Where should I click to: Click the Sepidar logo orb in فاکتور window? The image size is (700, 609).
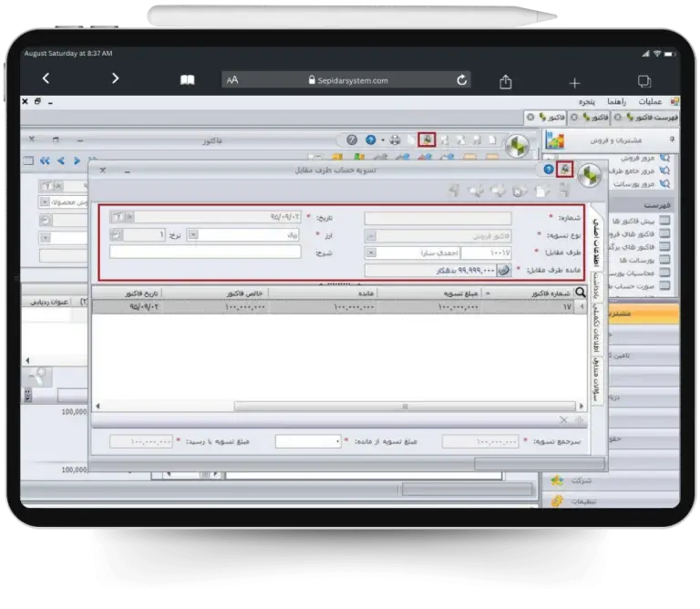[518, 146]
